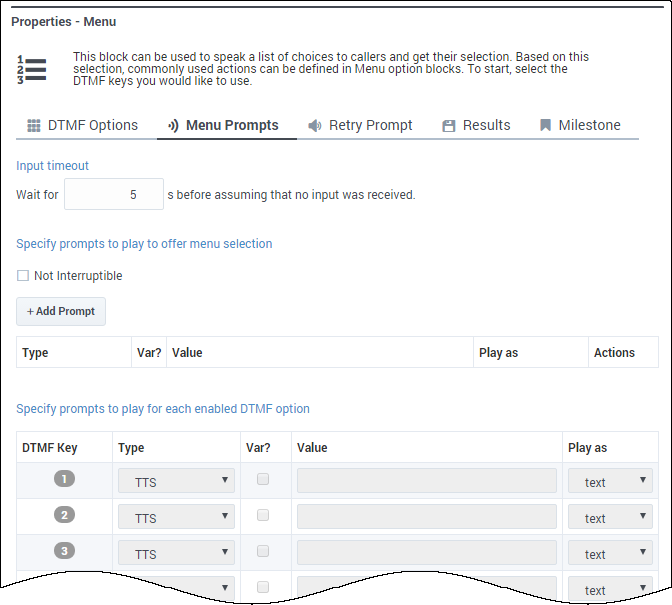Enable the Not Interruptible checkbox

click(x=23, y=276)
